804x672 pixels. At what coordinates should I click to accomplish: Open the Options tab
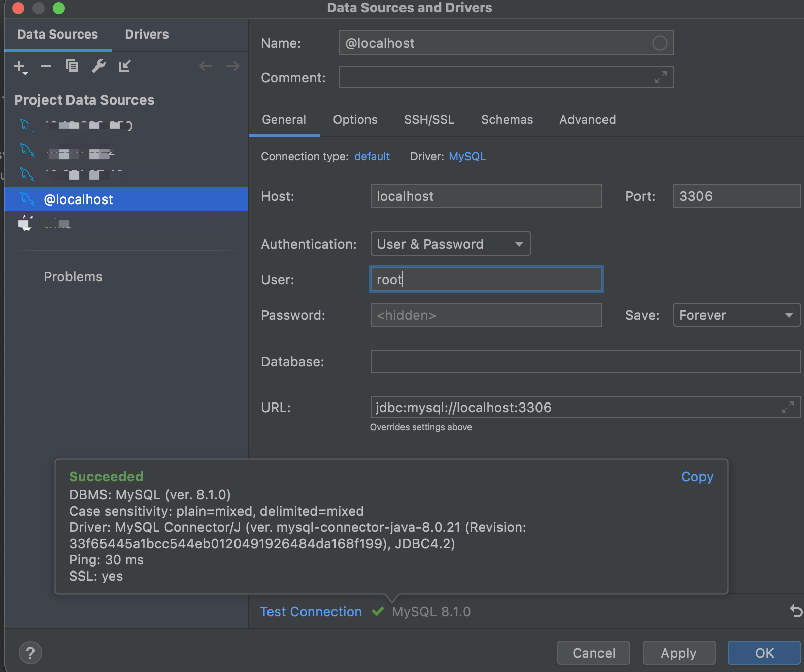pyautogui.click(x=355, y=120)
